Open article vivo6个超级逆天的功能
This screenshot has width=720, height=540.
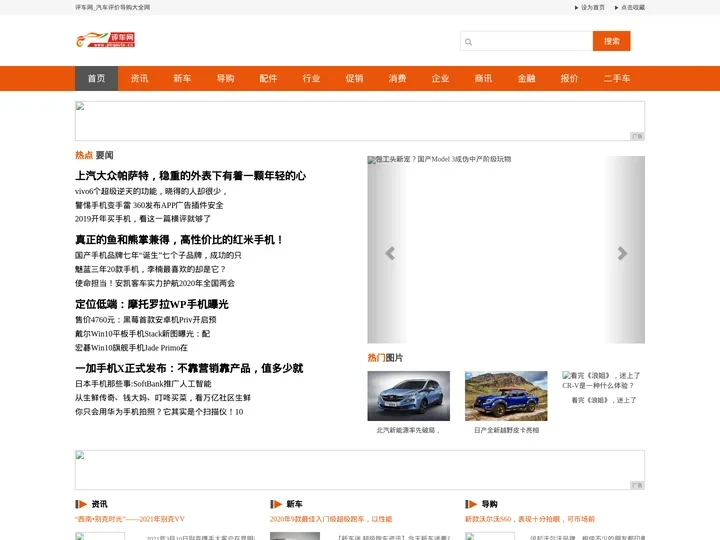pyautogui.click(x=151, y=191)
